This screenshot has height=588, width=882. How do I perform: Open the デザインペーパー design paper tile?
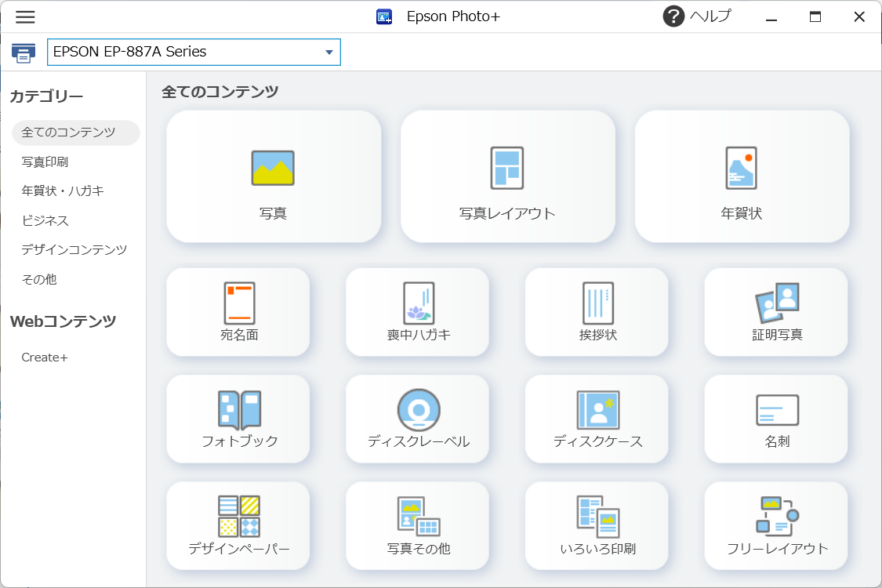pyautogui.click(x=238, y=526)
